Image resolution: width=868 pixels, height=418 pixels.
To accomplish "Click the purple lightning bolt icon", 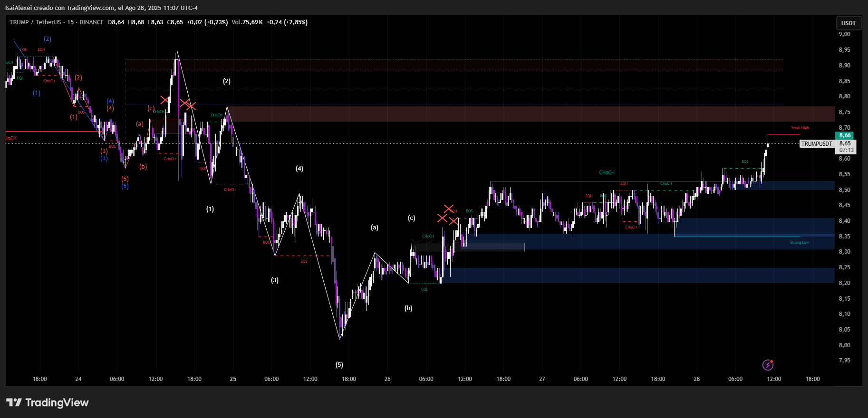I will tap(768, 365).
